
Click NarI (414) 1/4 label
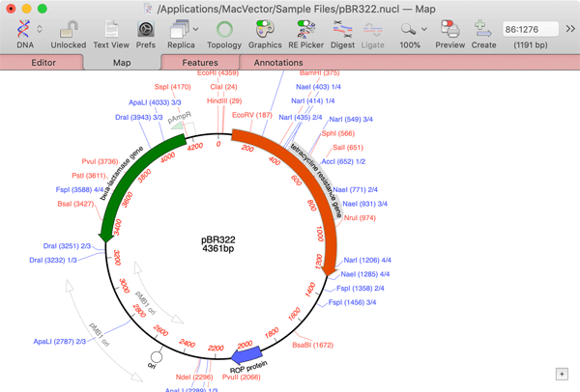point(313,100)
